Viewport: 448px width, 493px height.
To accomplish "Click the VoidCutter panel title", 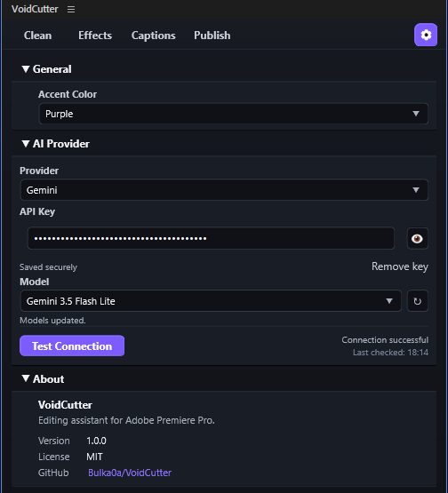I will click(35, 9).
